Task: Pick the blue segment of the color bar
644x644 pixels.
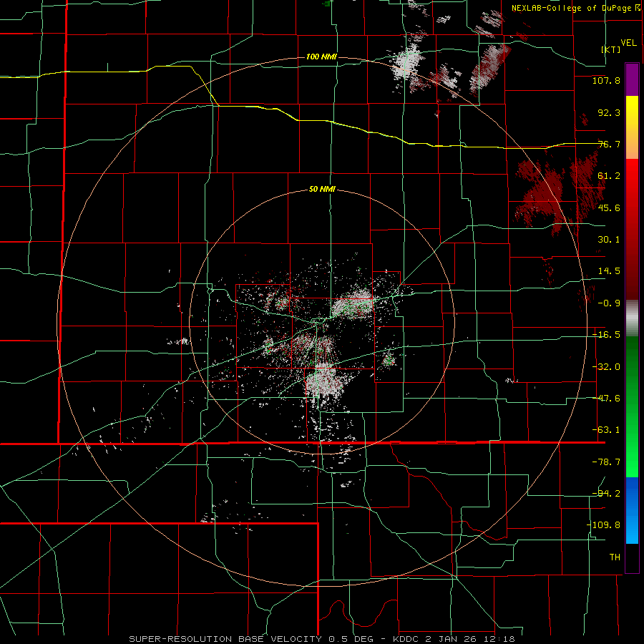Action: click(632, 510)
